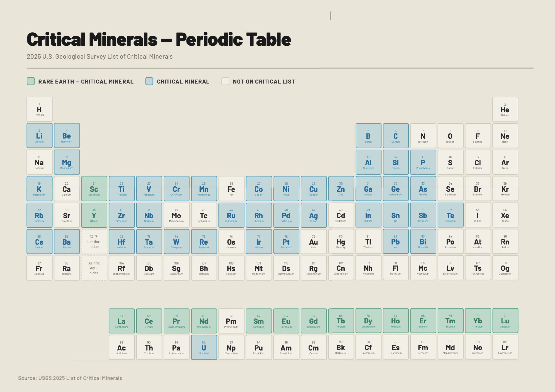555x392 pixels.
Task: Click the Lithium element tile
Action: click(x=39, y=136)
